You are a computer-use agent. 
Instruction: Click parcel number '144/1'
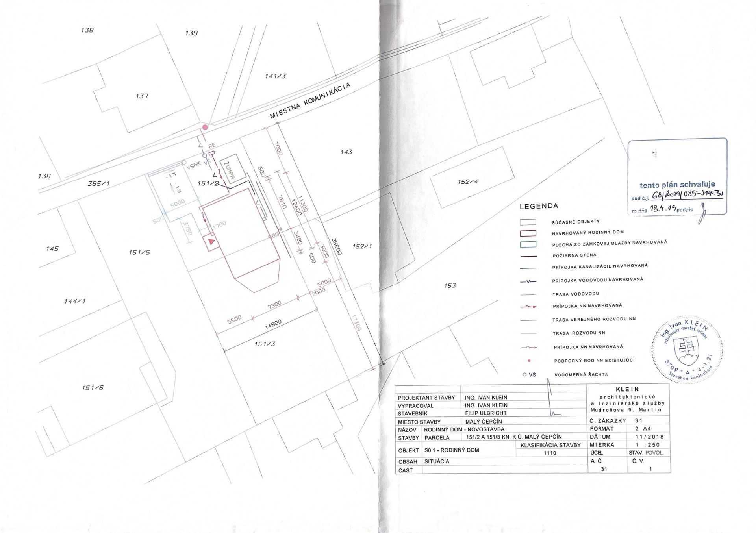click(x=75, y=301)
